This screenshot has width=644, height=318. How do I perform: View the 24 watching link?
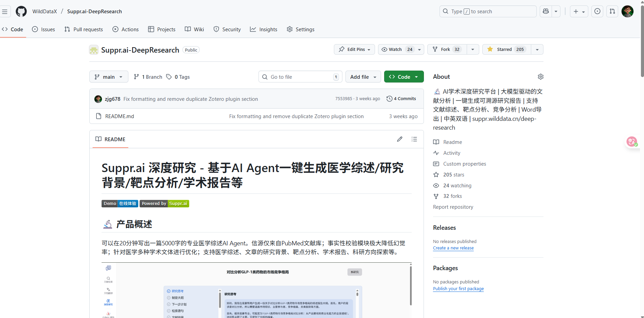tap(452, 186)
